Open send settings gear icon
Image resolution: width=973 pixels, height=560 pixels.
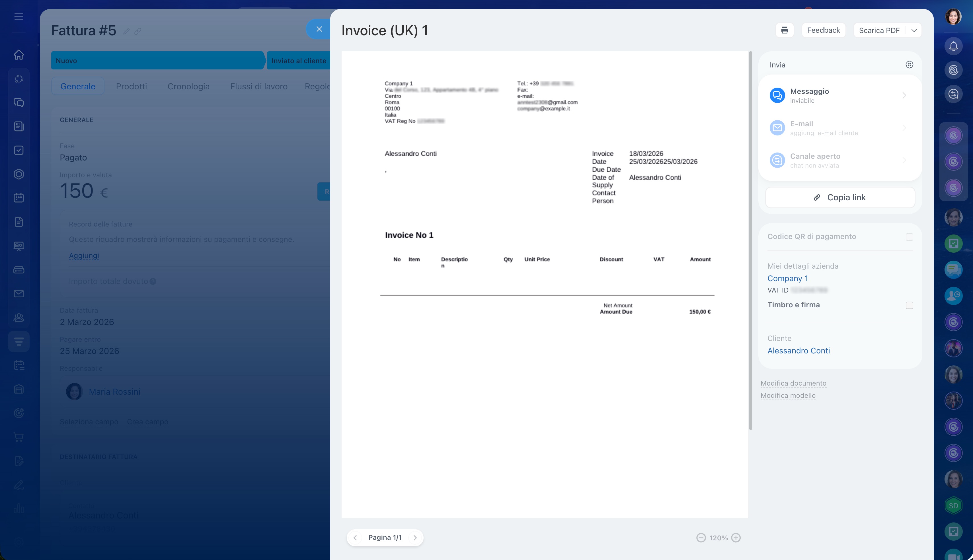click(909, 65)
